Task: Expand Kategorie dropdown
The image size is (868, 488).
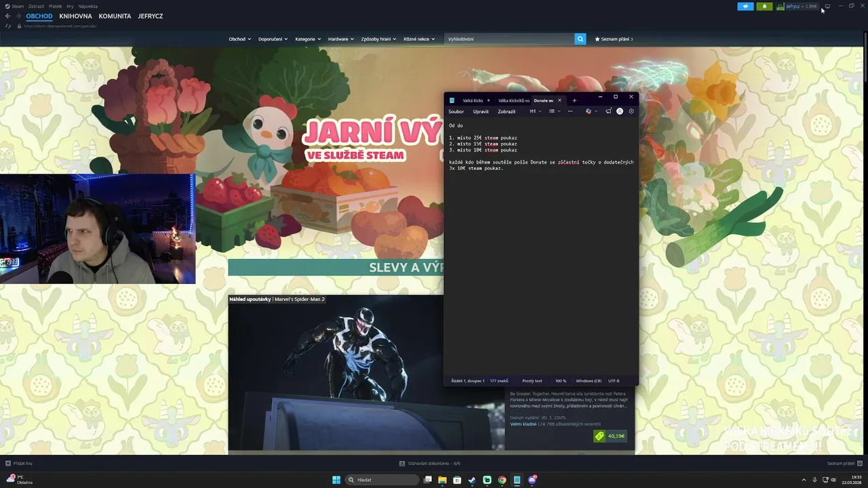Action: pyautogui.click(x=308, y=39)
